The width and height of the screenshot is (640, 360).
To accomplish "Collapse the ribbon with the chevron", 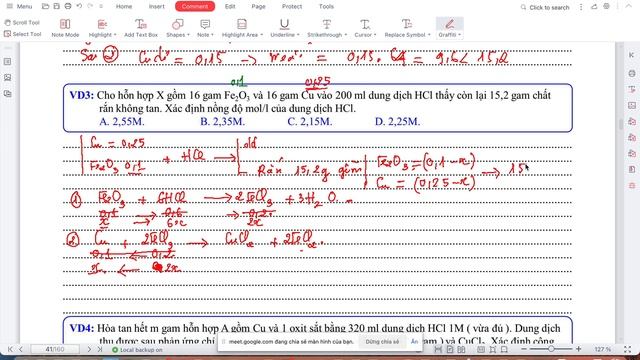I will [629, 7].
